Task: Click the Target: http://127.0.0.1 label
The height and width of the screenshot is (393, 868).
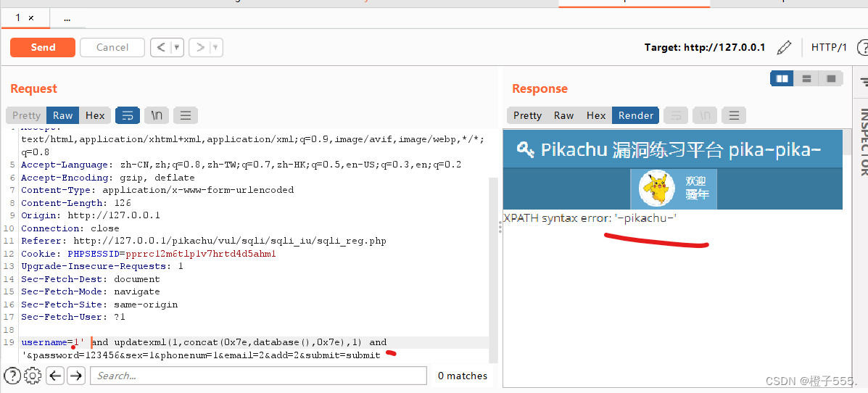Action: click(705, 48)
